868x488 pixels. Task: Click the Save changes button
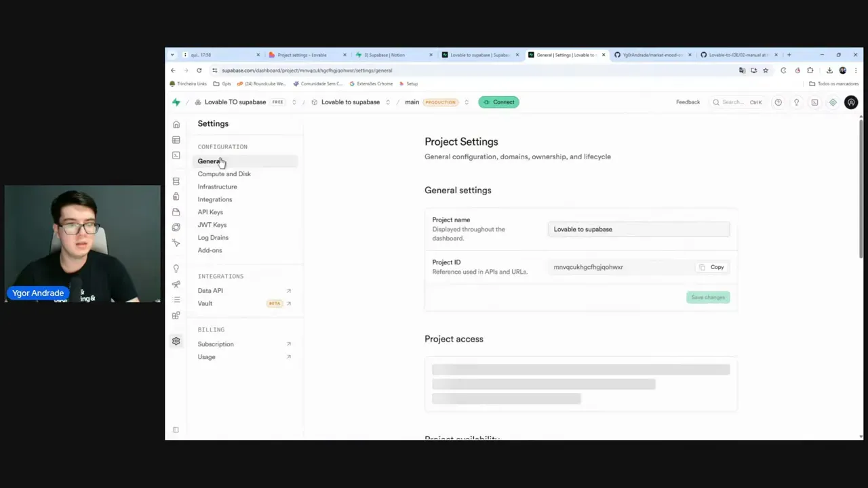[x=708, y=298]
